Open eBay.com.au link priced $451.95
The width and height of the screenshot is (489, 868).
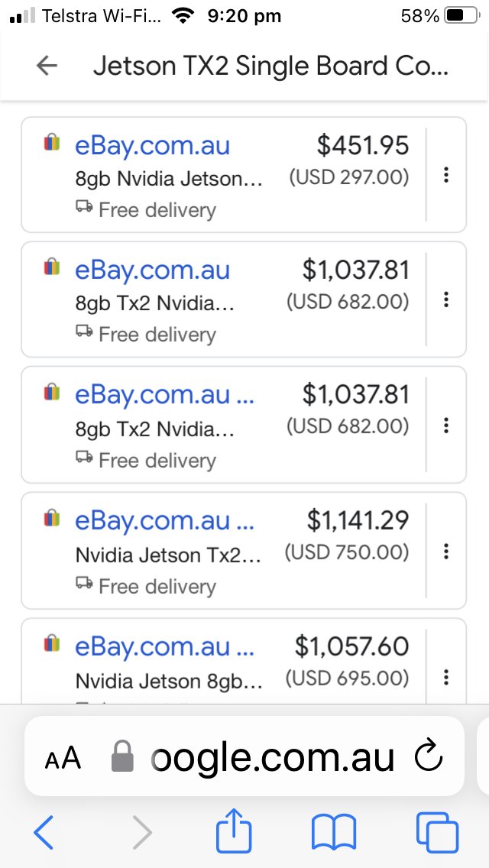(x=152, y=145)
